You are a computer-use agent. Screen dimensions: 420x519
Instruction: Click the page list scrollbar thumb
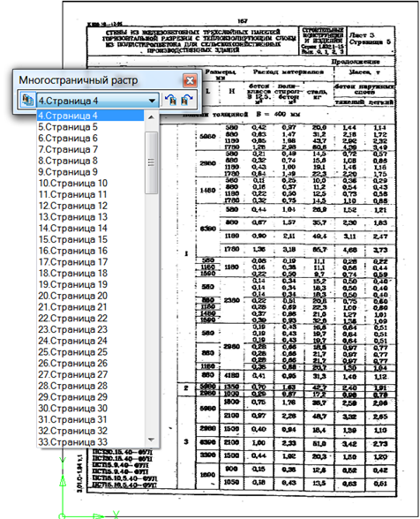pos(151,162)
